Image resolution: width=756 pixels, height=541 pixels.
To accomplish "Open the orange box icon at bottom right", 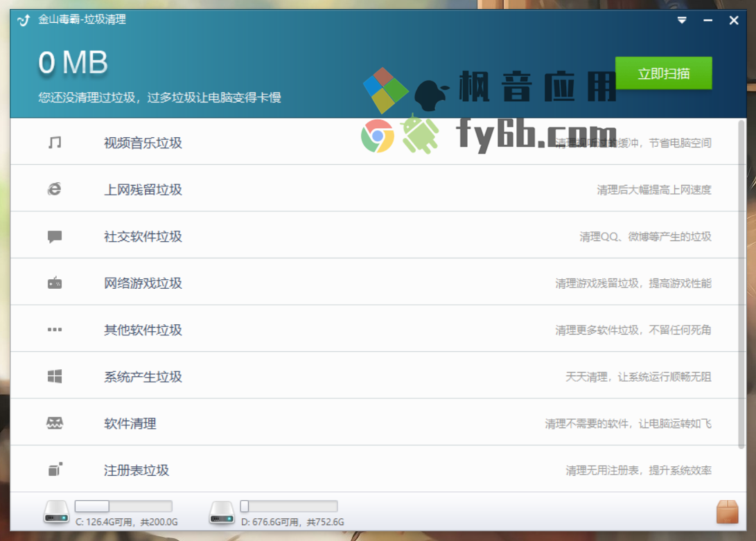I will 727,512.
